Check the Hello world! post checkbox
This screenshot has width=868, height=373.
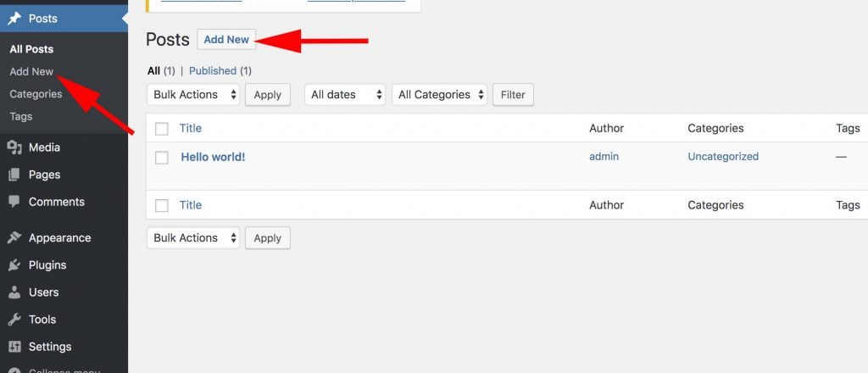(x=162, y=158)
